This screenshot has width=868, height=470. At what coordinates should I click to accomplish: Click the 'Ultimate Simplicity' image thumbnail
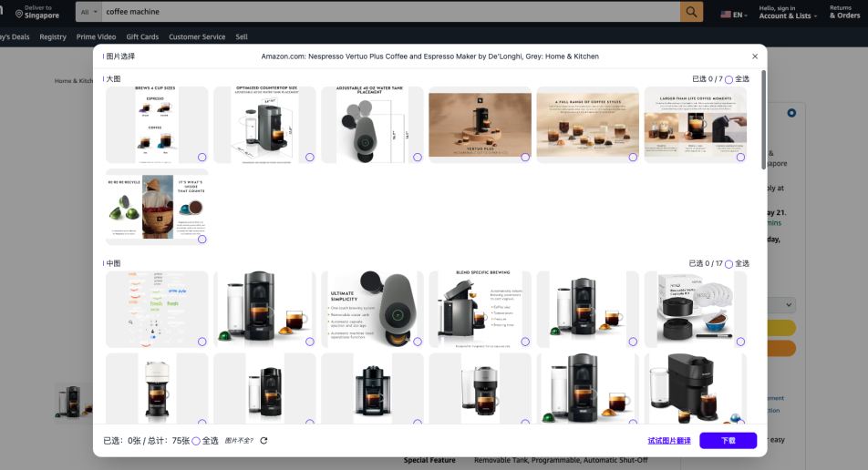(x=372, y=309)
